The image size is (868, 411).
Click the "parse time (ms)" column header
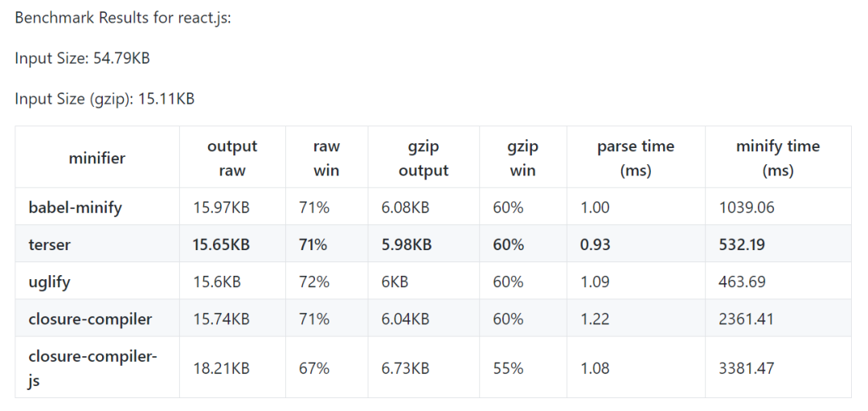635,158
